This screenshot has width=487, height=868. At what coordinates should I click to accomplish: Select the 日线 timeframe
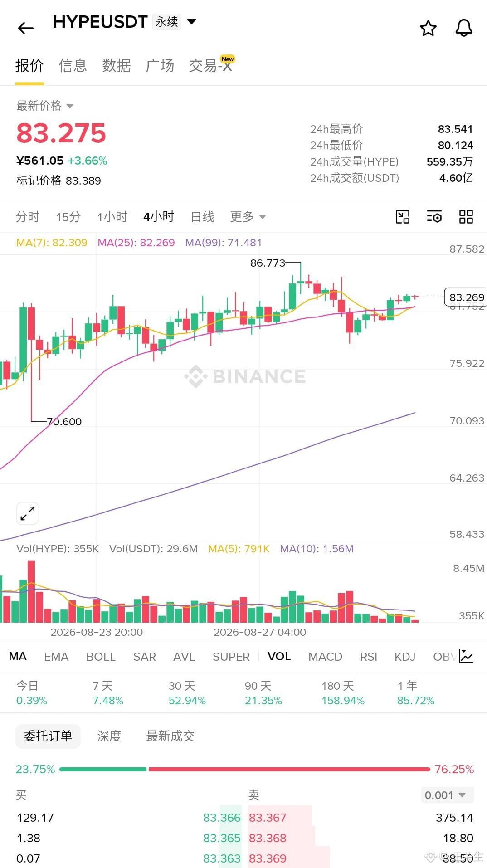tap(202, 217)
